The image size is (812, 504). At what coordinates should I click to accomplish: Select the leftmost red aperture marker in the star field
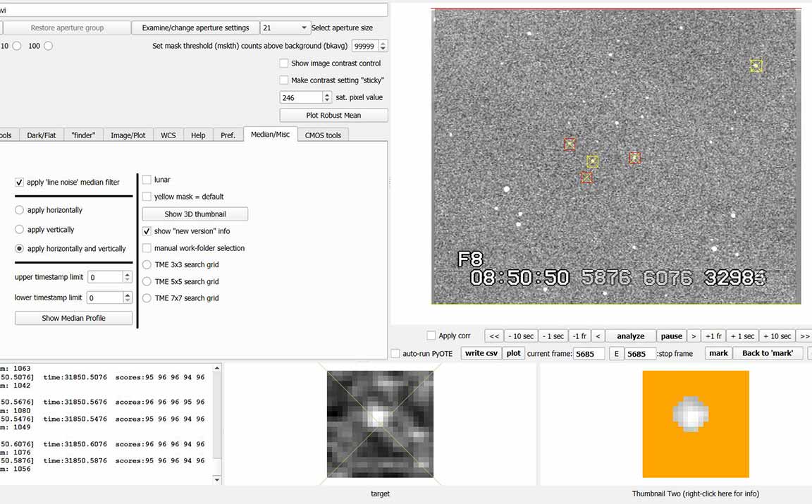point(570,144)
